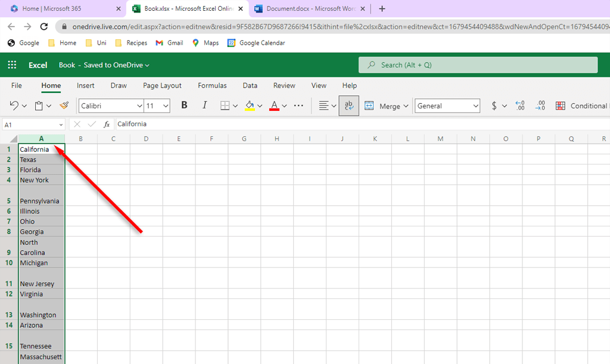Open the Calibri font name dropdown
The height and width of the screenshot is (364, 610).
point(111,105)
